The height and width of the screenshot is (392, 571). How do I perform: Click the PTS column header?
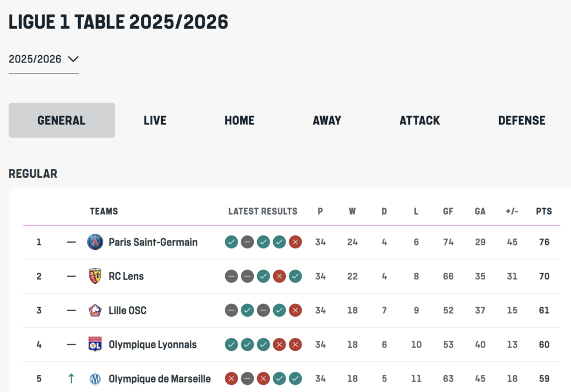pyautogui.click(x=544, y=211)
